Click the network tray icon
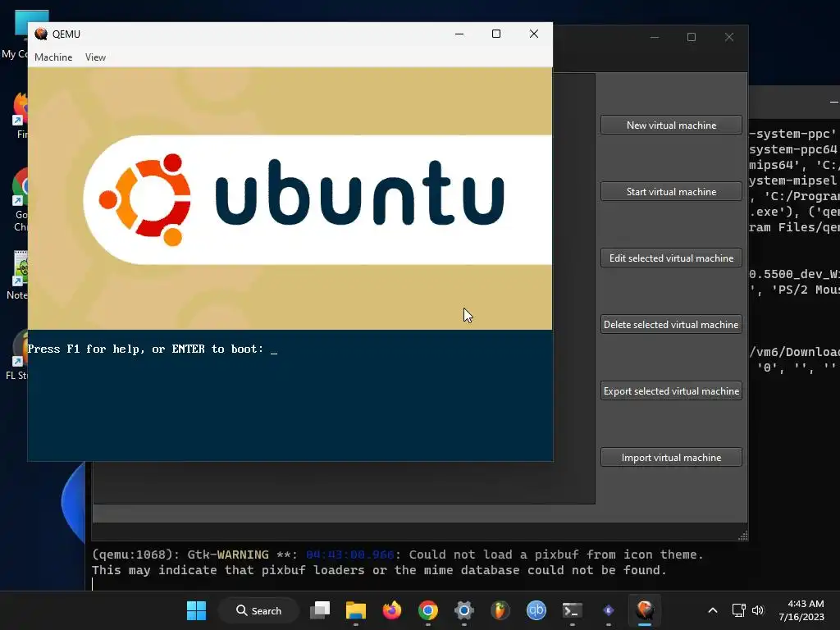Screen dimensions: 840x630 [739, 610]
